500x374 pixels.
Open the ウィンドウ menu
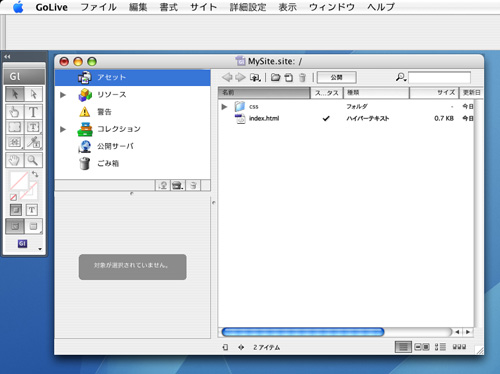[x=332, y=7]
